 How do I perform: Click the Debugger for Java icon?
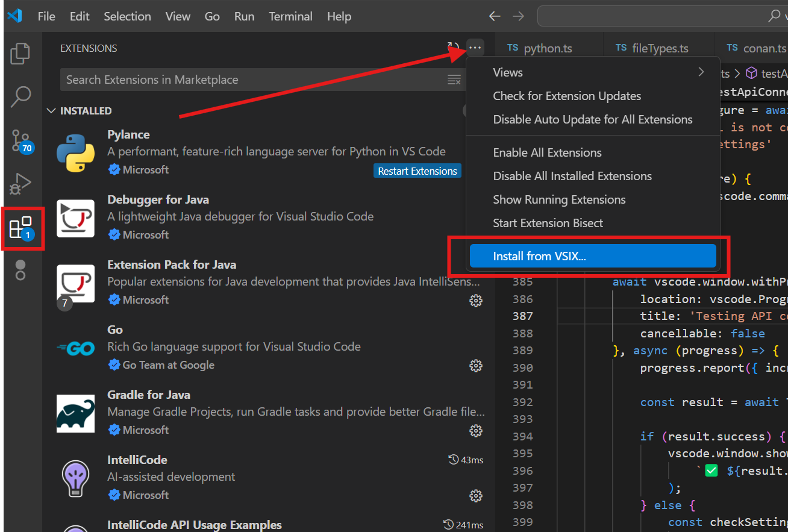(x=76, y=218)
